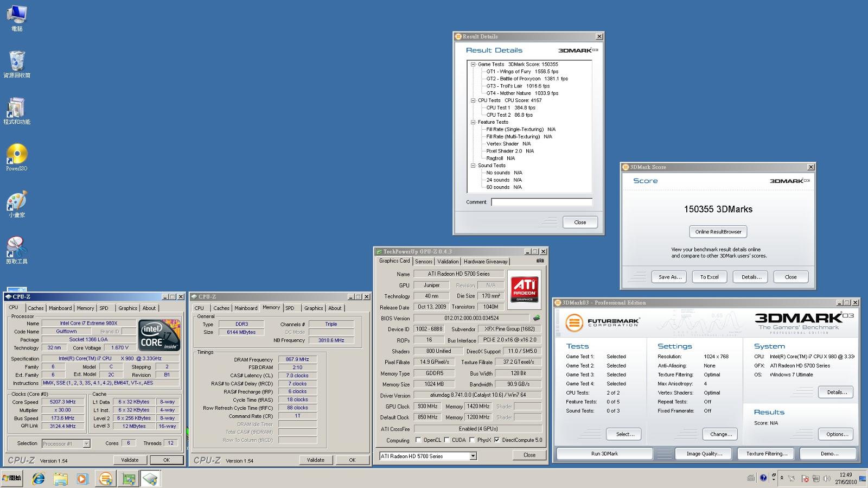Click Save As in the 3DMark Score window
This screenshot has width=868, height=488.
click(669, 277)
